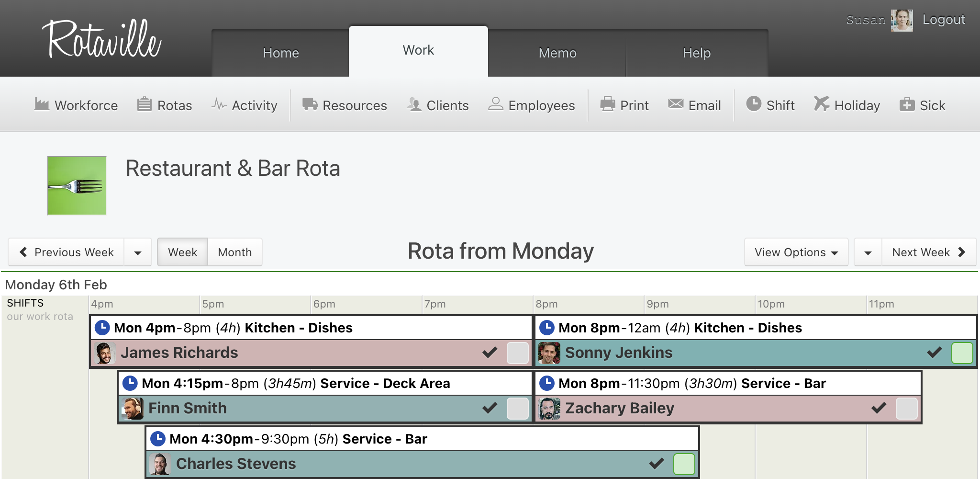Click the 'our work rota' label
Image resolution: width=980 pixels, height=479 pixels.
point(40,317)
